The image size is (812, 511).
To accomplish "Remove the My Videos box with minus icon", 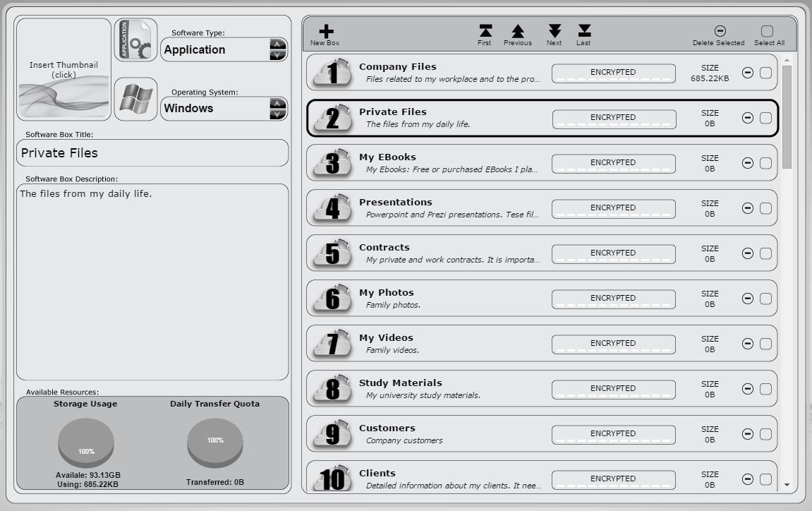I will pyautogui.click(x=747, y=343).
